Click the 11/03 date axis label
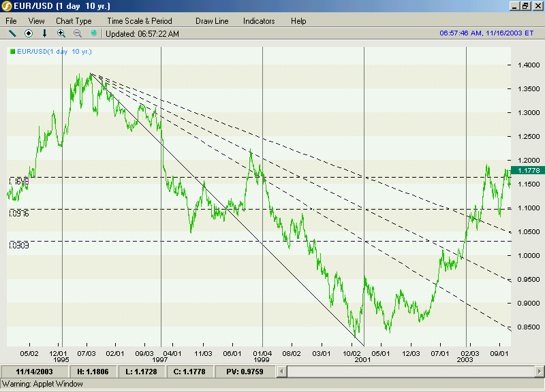 203,353
